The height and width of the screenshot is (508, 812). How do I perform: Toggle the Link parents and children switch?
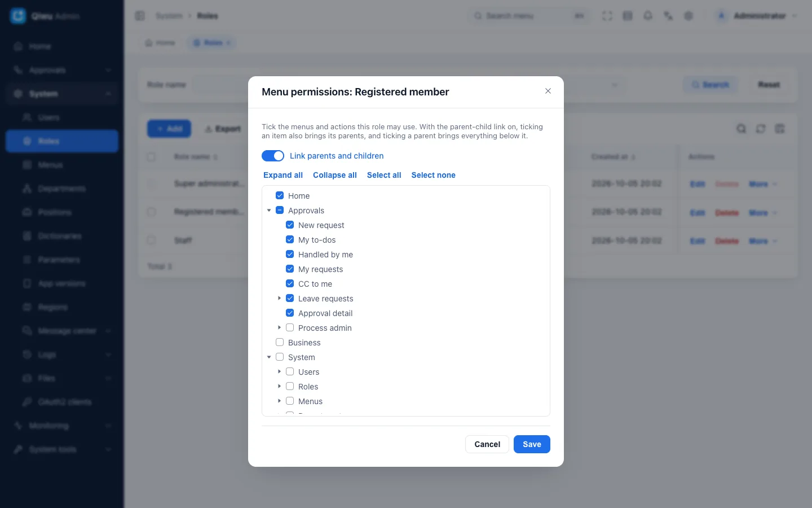point(273,156)
